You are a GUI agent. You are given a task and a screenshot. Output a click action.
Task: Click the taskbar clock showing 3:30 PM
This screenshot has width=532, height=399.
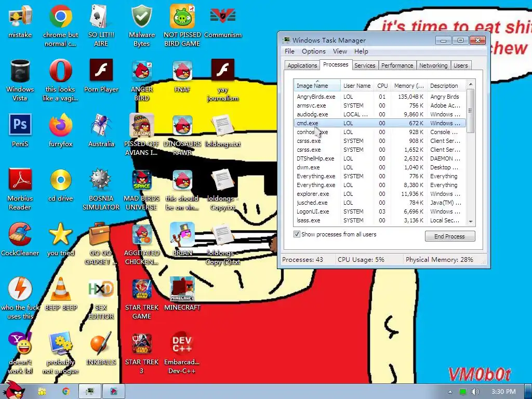coord(503,392)
